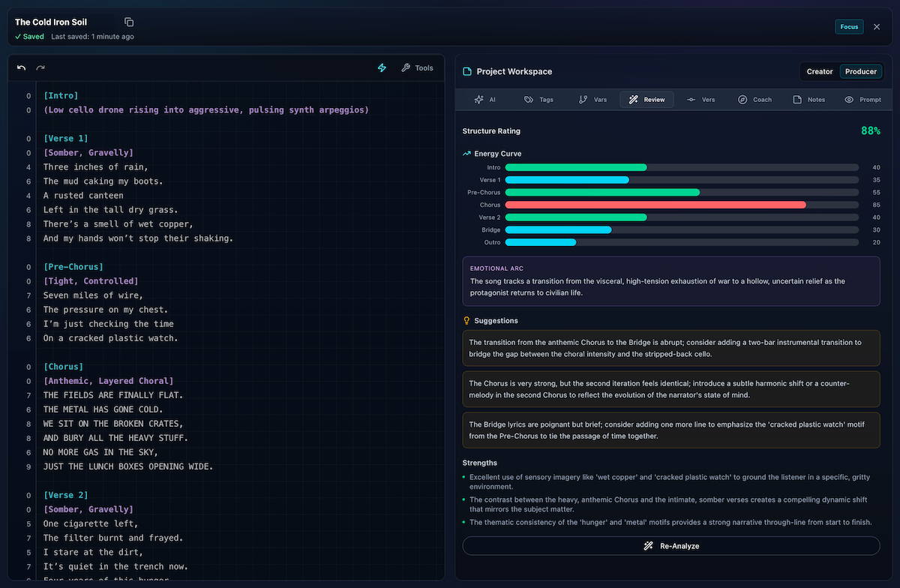Switch to Creator mode

pos(820,71)
